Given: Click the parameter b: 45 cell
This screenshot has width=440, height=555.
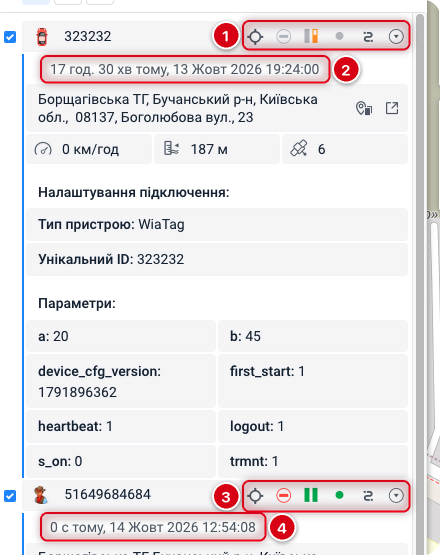Looking at the screenshot, I should 313,336.
